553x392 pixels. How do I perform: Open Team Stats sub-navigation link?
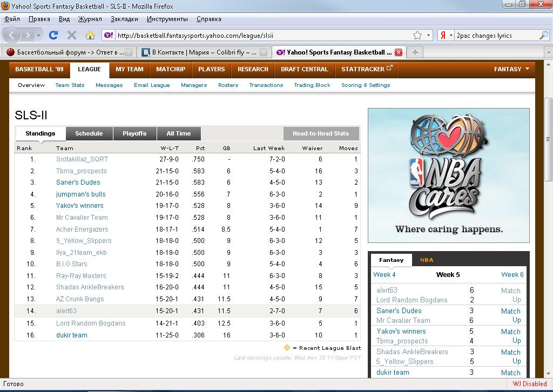[70, 85]
